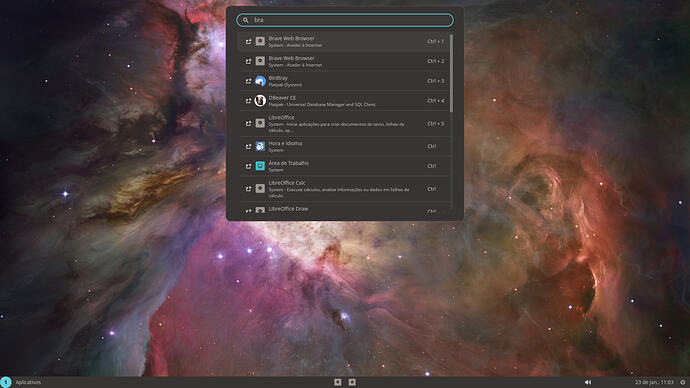
Task: Click the launch arrow in the Ctrl + 5 LibreOffice row
Action: [248, 124]
